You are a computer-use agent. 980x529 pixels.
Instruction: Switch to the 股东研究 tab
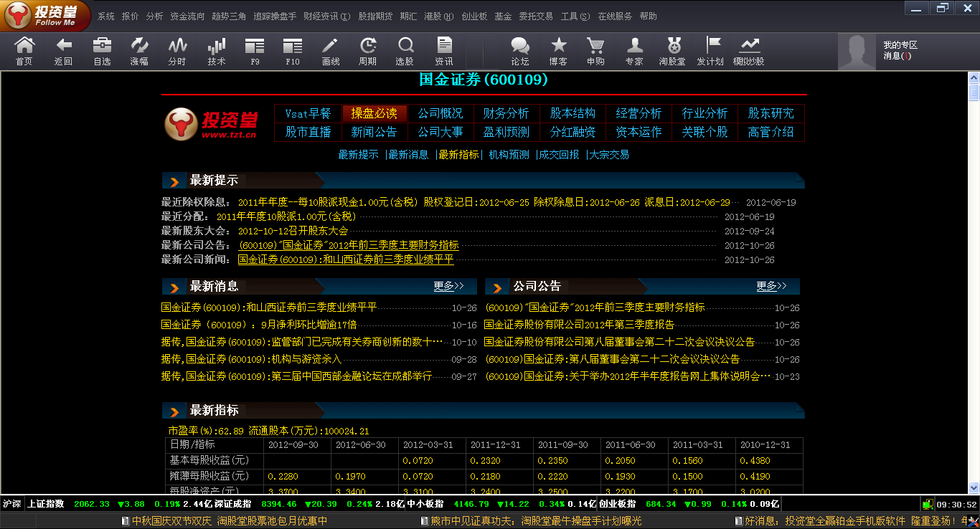coord(771,113)
